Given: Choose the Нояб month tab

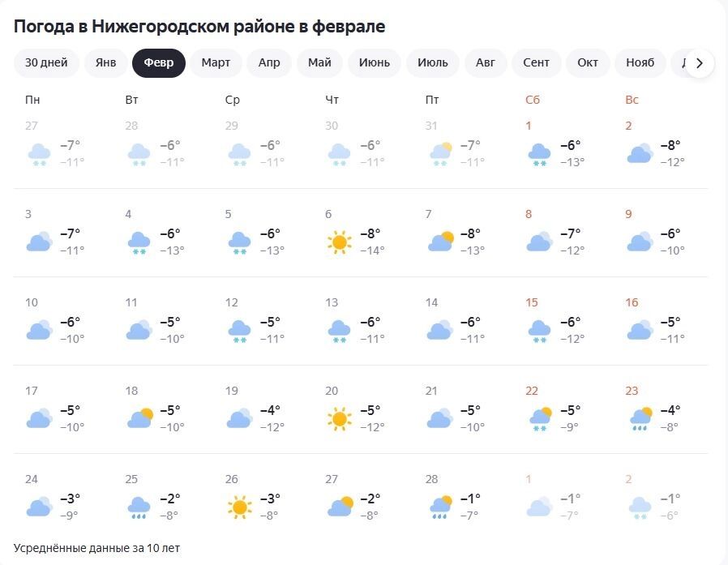Looking at the screenshot, I should [640, 63].
